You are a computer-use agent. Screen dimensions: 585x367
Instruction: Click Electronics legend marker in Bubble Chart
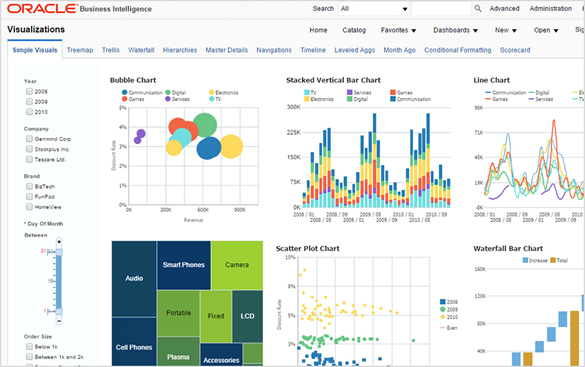point(212,92)
